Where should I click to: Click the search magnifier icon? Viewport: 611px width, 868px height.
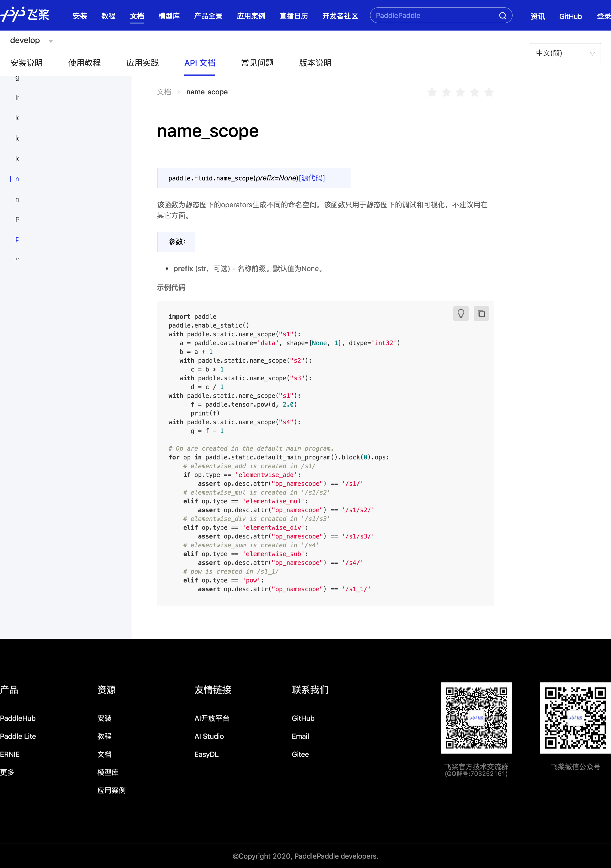502,16
